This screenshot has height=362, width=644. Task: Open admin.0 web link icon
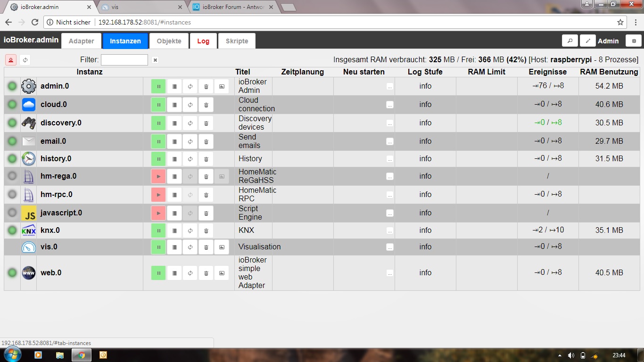tap(222, 86)
